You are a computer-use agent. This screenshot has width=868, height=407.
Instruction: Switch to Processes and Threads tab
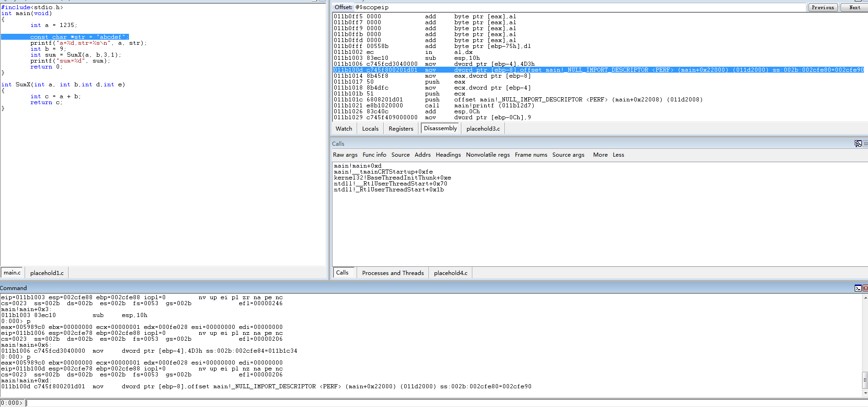tap(392, 273)
